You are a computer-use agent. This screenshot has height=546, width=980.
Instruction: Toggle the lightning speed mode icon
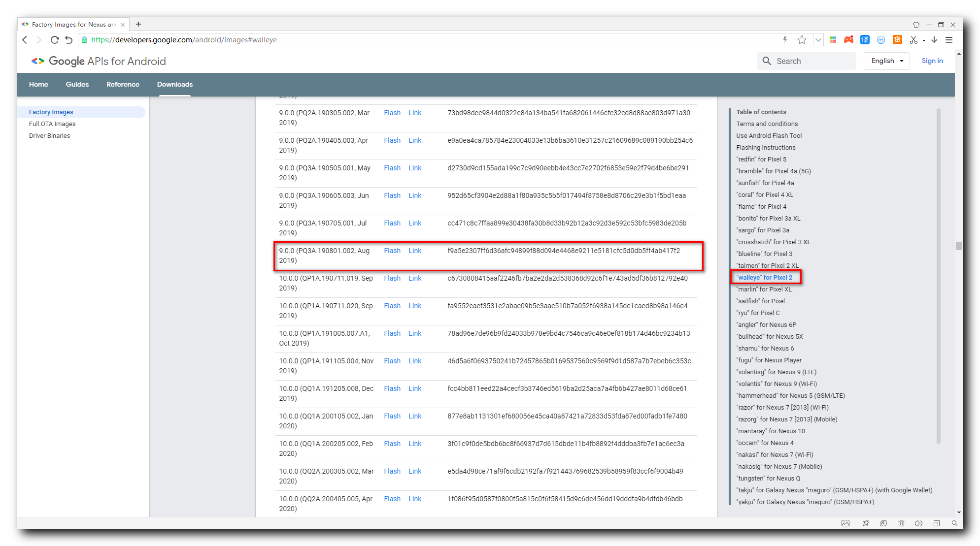[785, 40]
